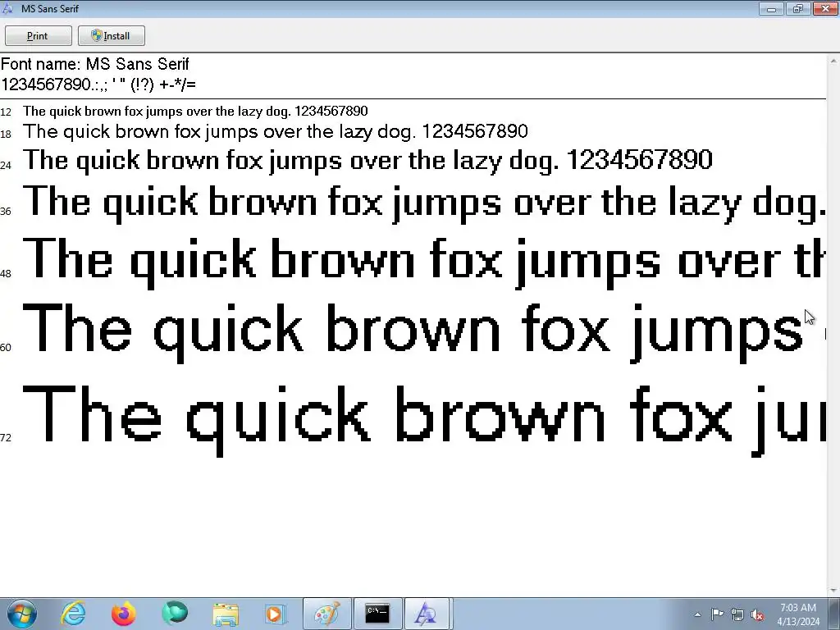Image resolution: width=840 pixels, height=630 pixels.
Task: Open Firefox from the taskbar
Action: [x=123, y=614]
